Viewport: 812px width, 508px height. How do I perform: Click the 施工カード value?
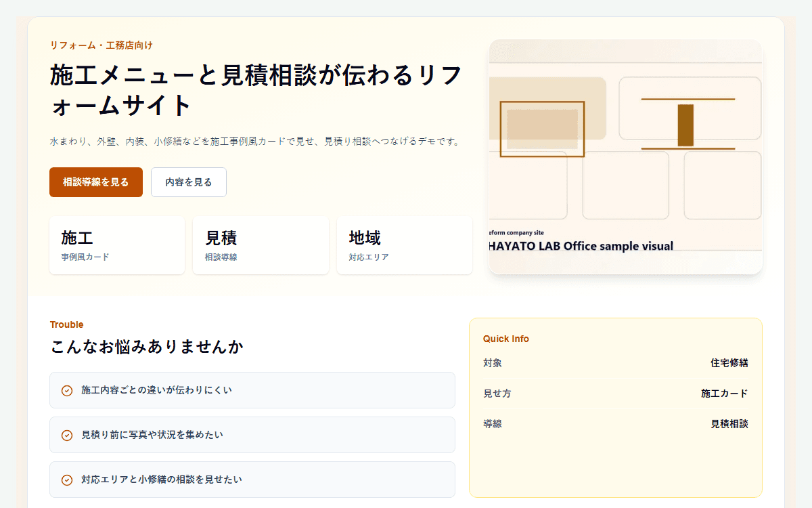pos(725,394)
